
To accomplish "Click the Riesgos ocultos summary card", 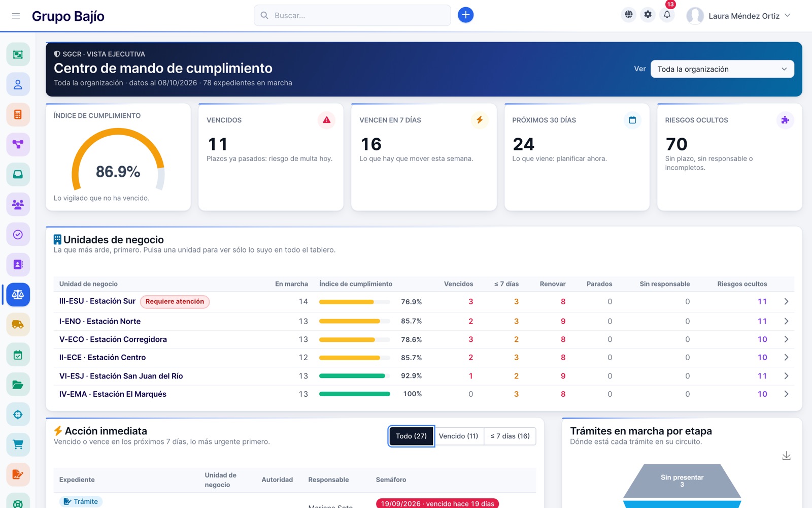I will pos(730,157).
